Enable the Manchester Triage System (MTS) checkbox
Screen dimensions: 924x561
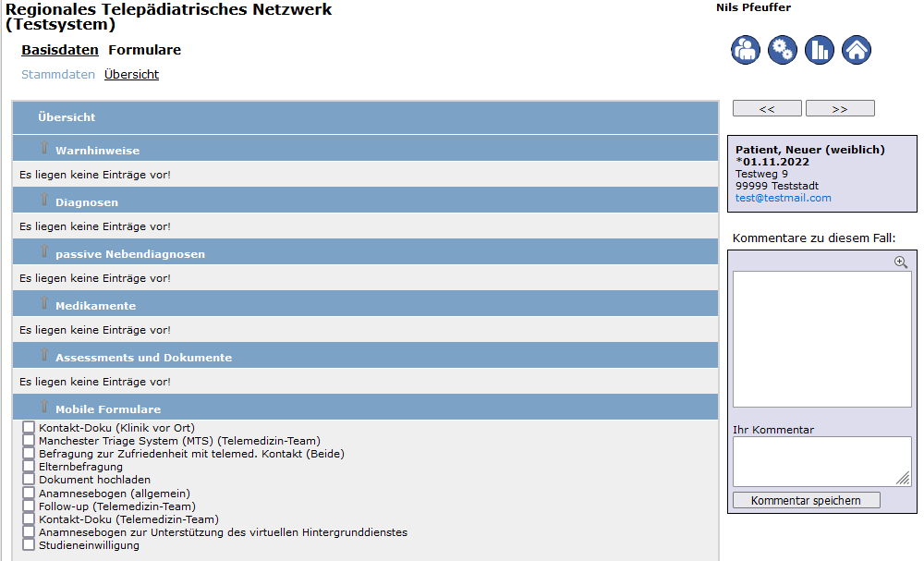(29, 440)
